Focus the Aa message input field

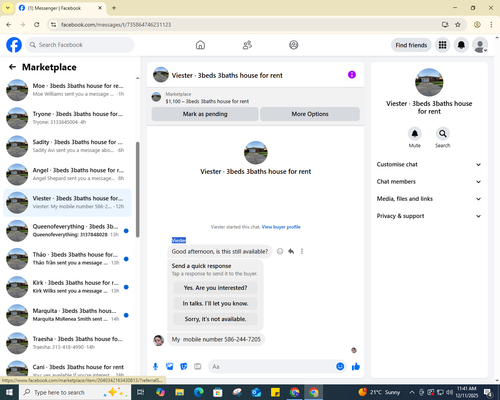272,367
